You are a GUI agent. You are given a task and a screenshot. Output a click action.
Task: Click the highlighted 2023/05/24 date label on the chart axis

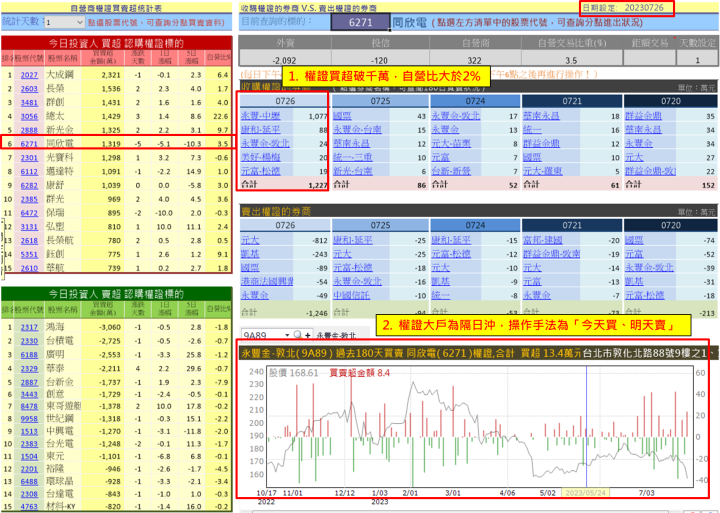(x=585, y=493)
